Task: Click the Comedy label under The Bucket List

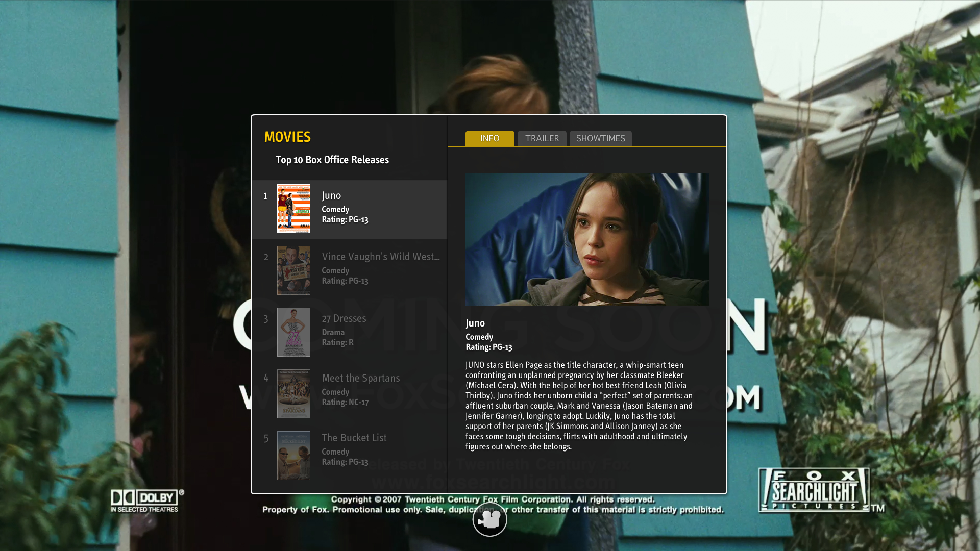Action: [335, 452]
